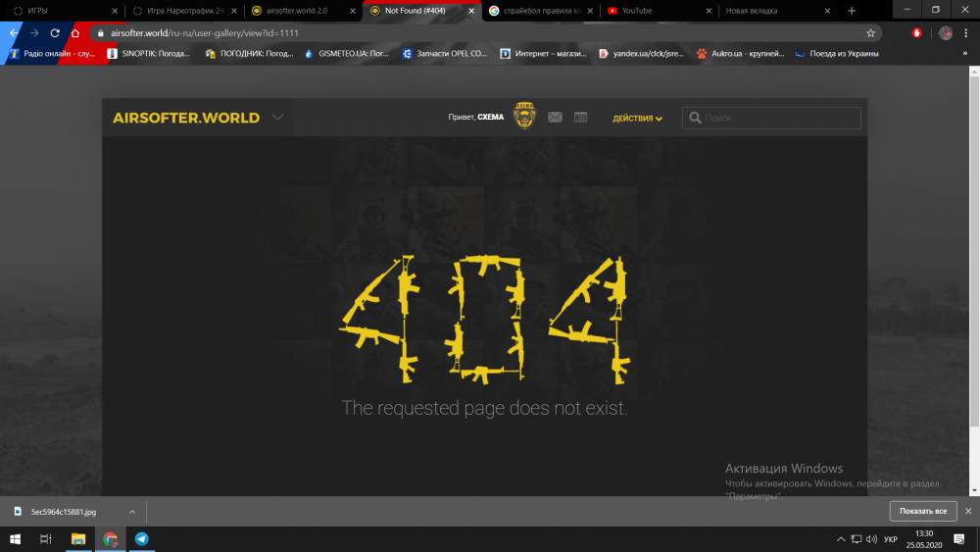Expand the chevron next to AIRSOFTER.WORLD
This screenshot has width=980, height=552.
tap(277, 118)
